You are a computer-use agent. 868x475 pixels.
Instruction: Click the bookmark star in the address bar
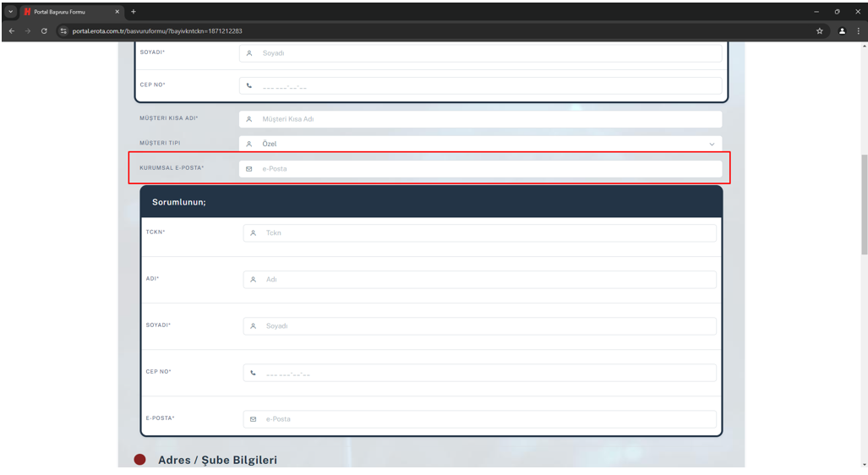pos(819,30)
